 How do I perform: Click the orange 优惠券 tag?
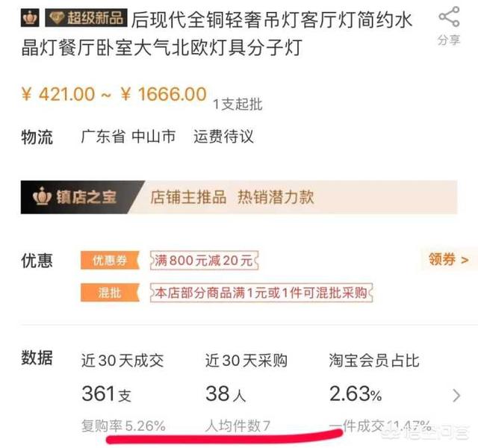click(x=110, y=261)
